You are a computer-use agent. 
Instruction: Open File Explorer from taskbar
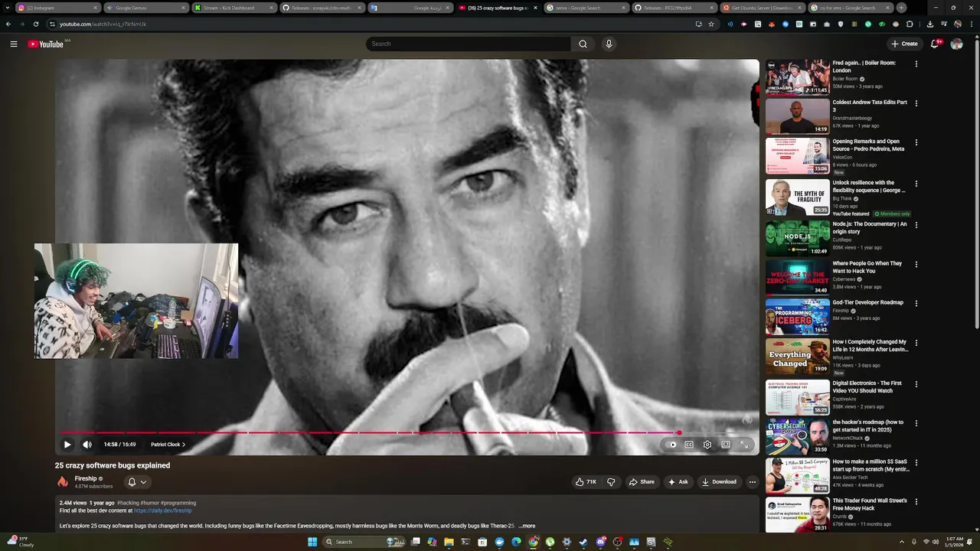pos(449,542)
